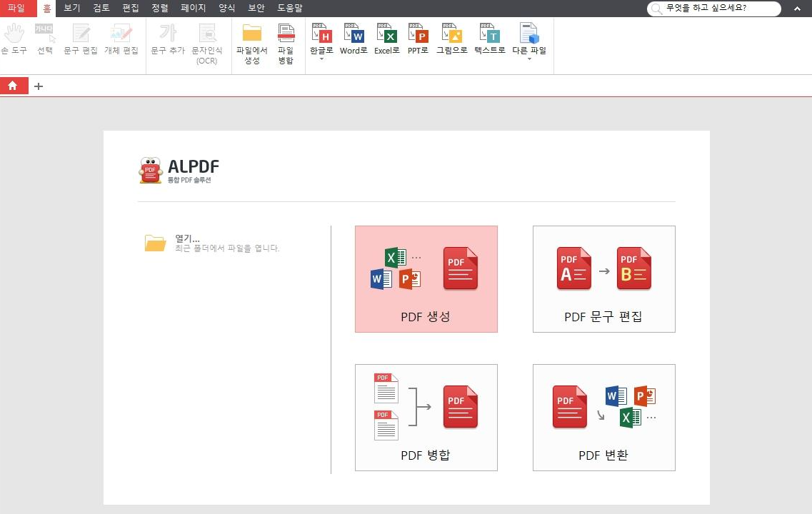
Task: Open the PDF 변환 card
Action: pos(603,418)
